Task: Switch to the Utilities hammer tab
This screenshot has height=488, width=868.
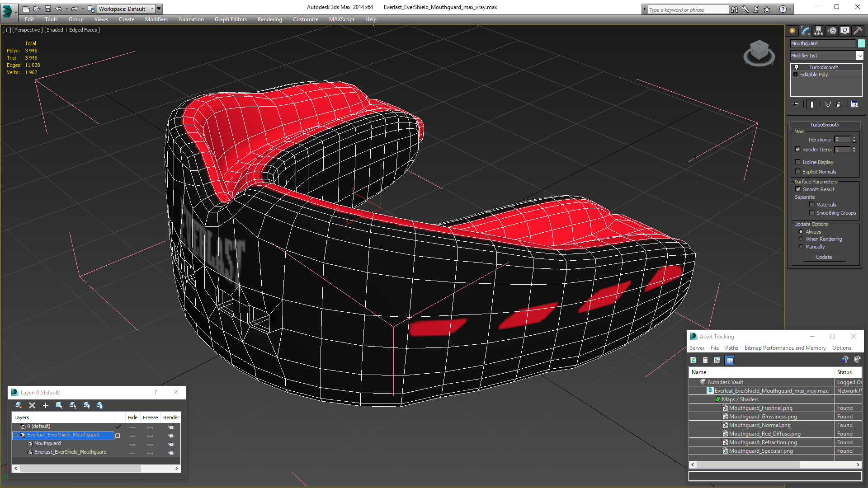Action: click(x=858, y=31)
